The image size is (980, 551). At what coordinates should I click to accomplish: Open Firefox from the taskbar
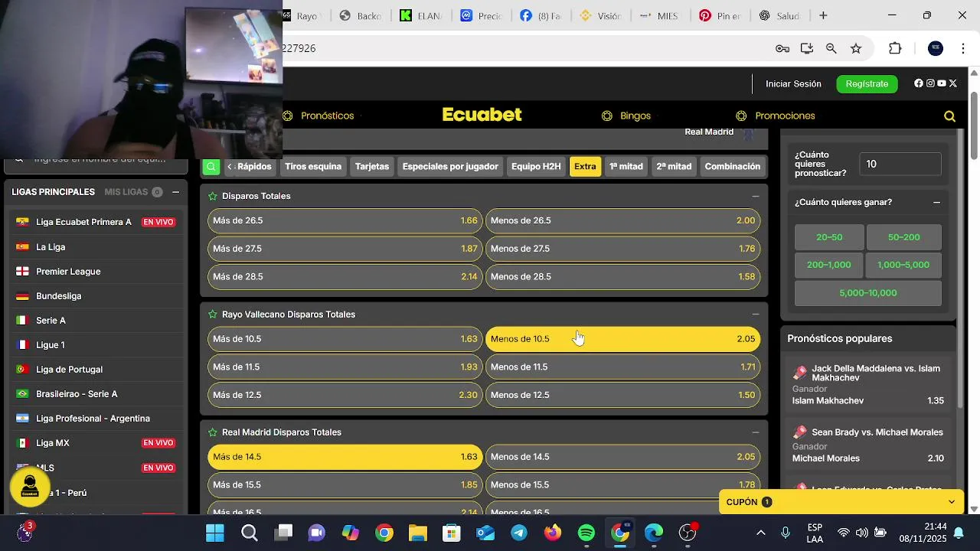pyautogui.click(x=553, y=533)
